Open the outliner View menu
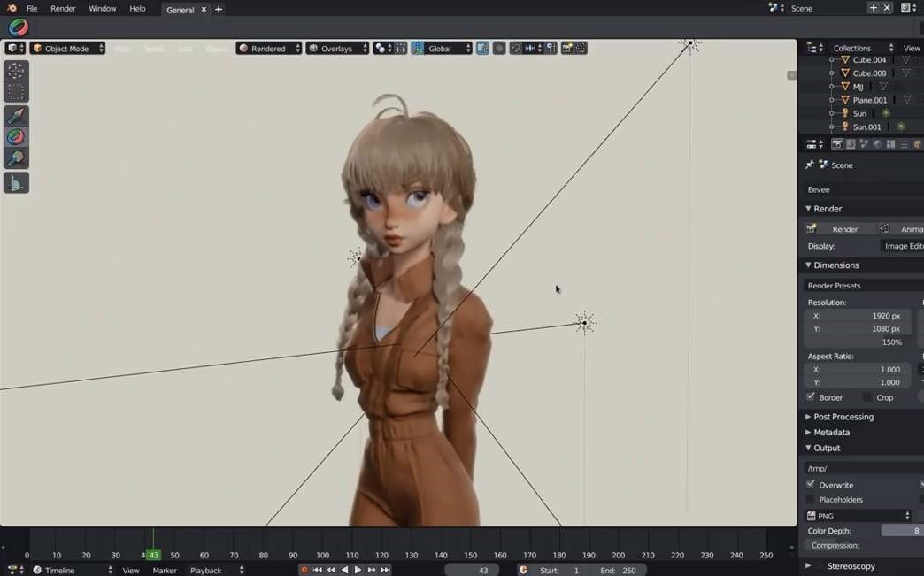The width and height of the screenshot is (924, 576). click(912, 48)
